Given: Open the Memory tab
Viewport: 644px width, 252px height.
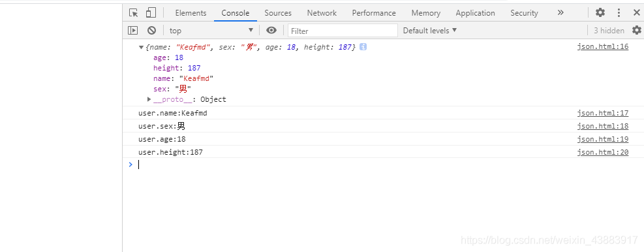Looking at the screenshot, I should 426,13.
